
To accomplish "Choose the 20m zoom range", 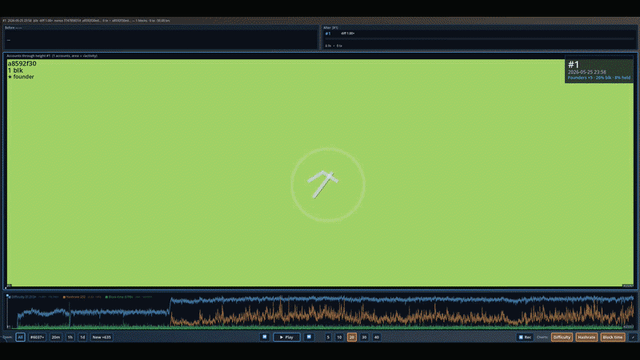I will pos(56,337).
